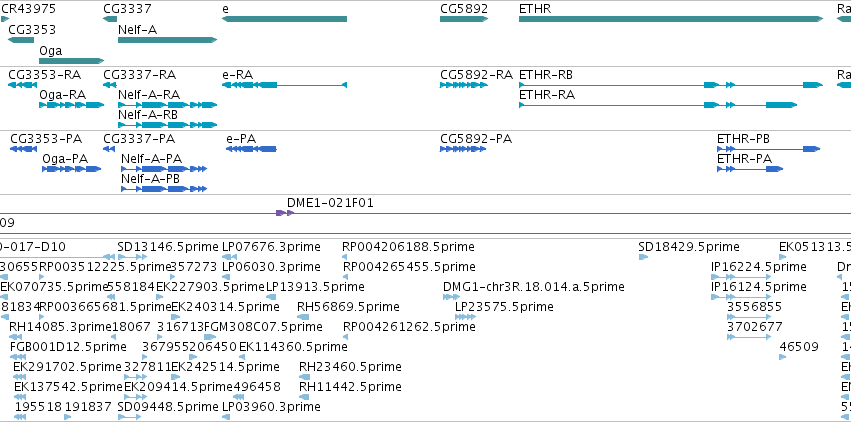Click the SD18429.5prime EST label
Viewport: 851px width, 422px height.
pos(689,247)
